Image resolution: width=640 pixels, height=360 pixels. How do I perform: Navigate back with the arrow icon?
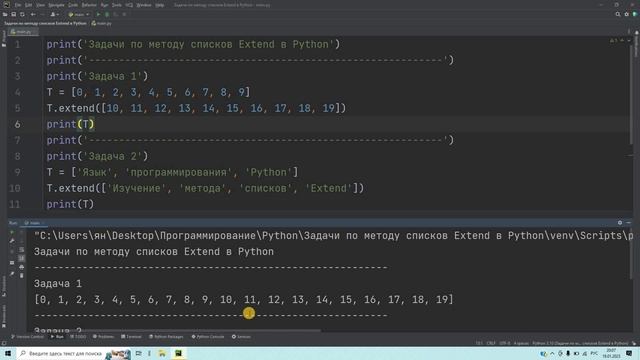33,14
